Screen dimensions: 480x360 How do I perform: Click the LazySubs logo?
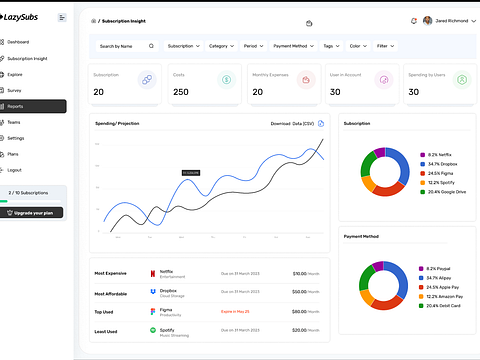(19, 17)
